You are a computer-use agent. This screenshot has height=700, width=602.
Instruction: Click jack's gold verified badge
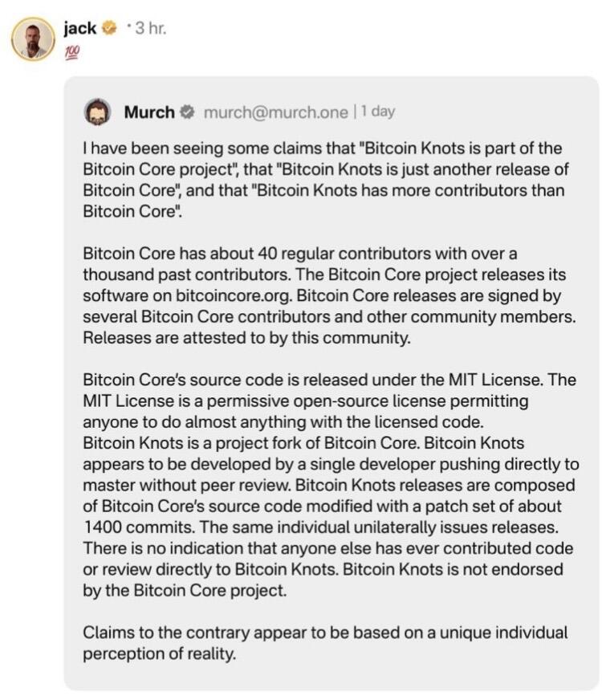(108, 29)
